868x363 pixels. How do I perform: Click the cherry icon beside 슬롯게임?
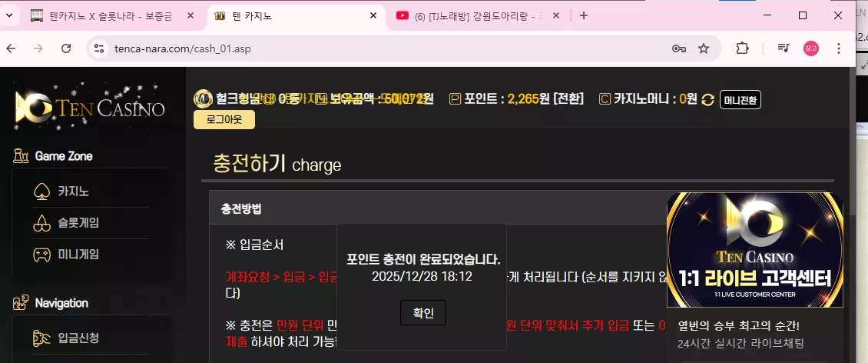pos(41,223)
